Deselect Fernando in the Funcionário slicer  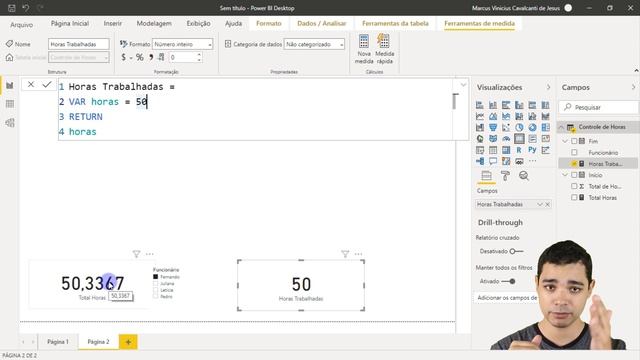[x=156, y=277]
